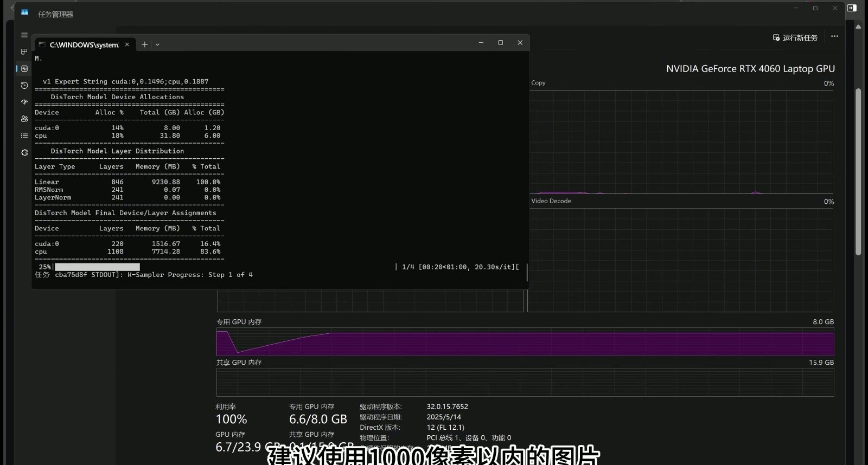
Task: Click the 6.6/8.0 GB dedicated memory value
Action: (318, 419)
